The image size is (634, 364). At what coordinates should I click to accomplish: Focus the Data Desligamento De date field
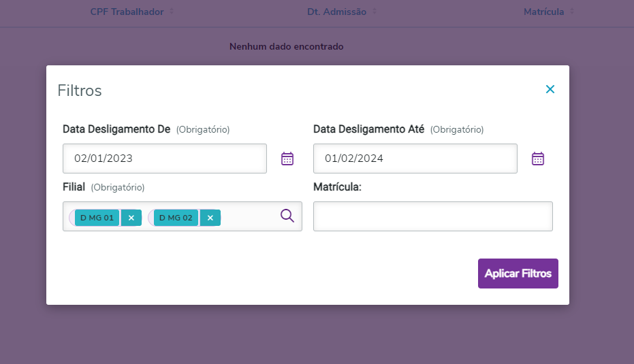(165, 159)
